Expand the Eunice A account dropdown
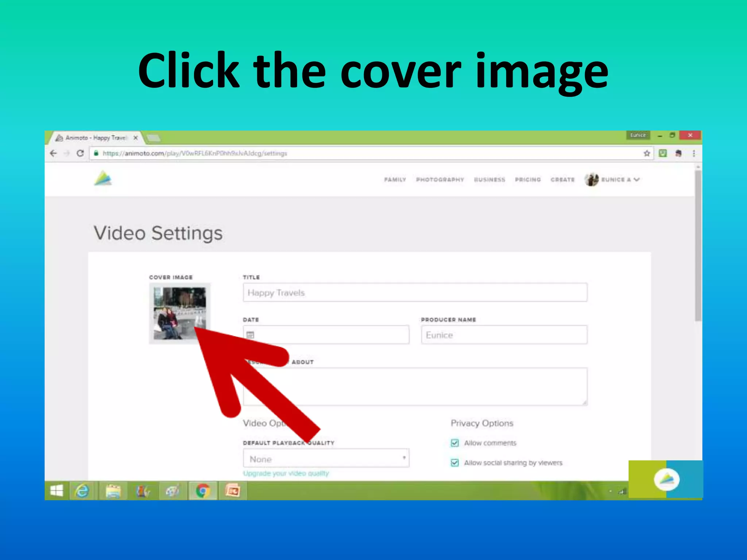Screen dimensions: 747x560 point(620,179)
